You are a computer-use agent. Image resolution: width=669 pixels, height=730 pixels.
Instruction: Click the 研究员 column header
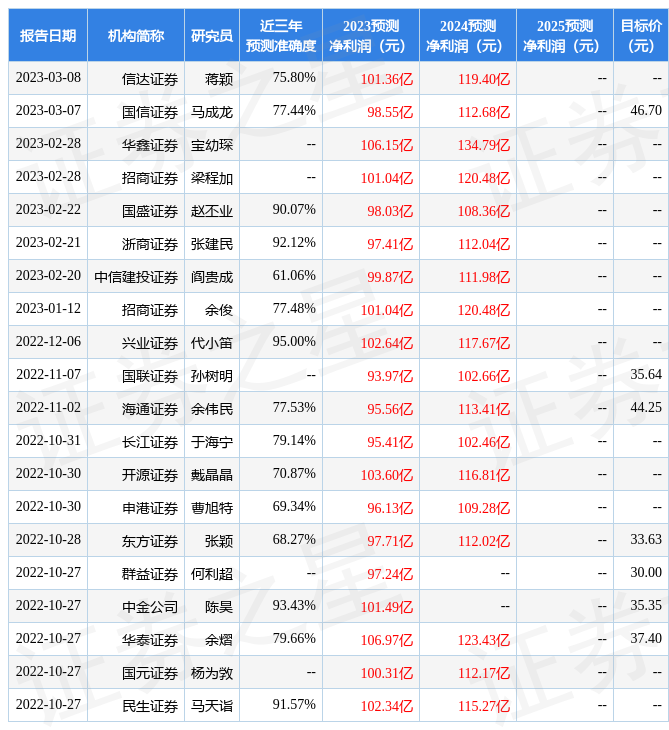(211, 35)
